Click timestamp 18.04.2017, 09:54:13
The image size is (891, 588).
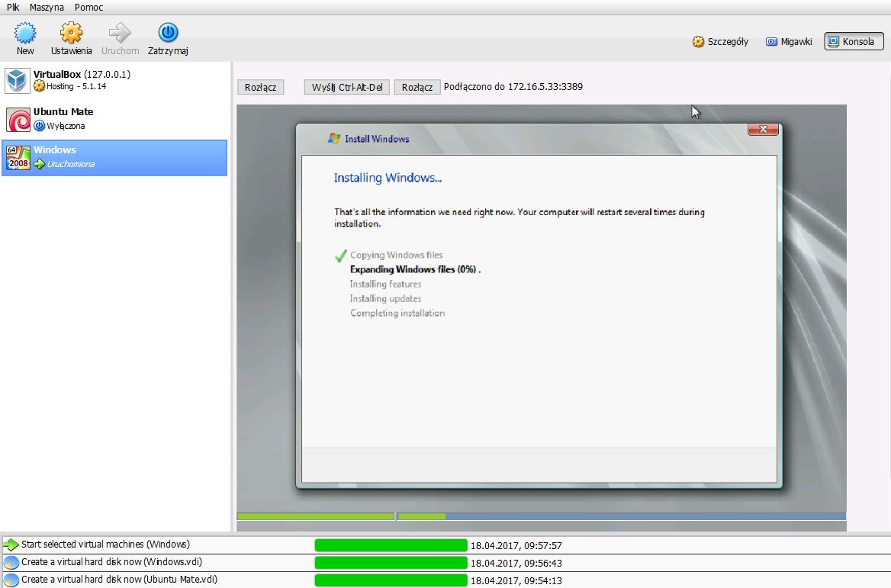click(516, 581)
